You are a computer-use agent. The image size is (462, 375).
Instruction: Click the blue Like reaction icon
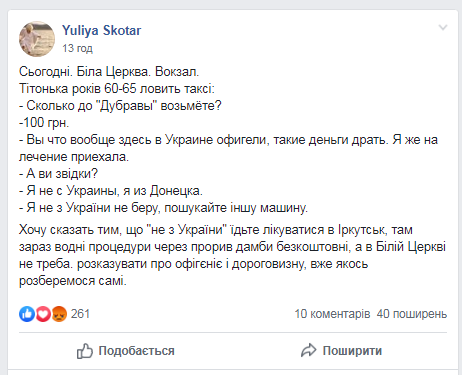pos(27,314)
